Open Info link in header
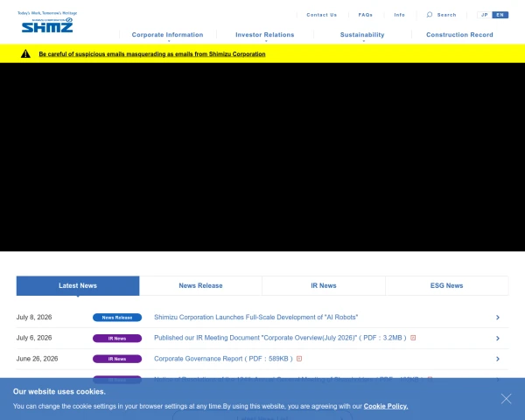 (x=400, y=15)
